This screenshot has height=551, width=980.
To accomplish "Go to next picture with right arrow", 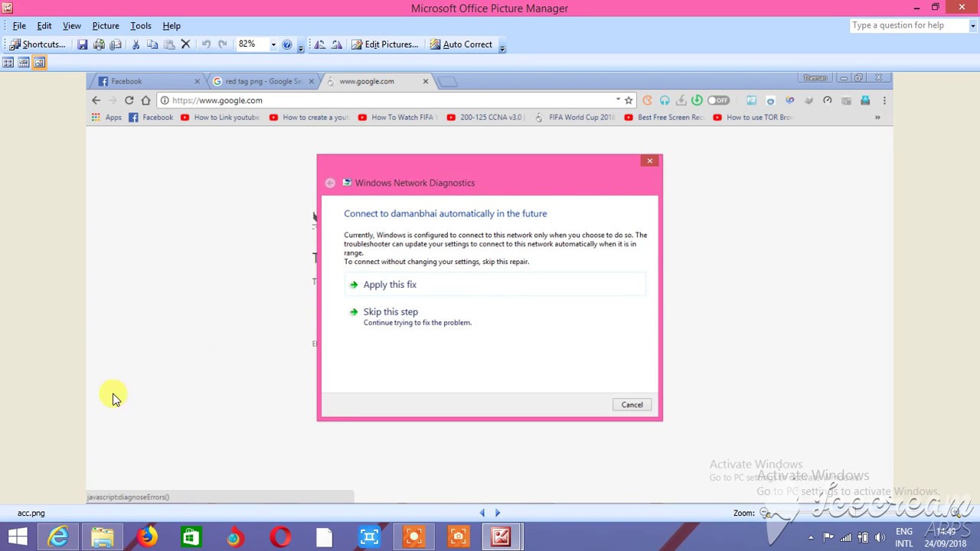I will point(498,513).
